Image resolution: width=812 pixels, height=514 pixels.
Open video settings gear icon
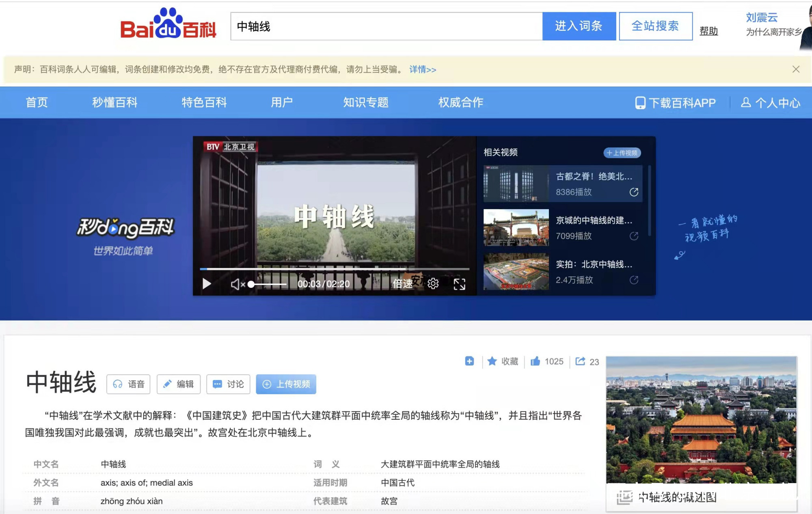coord(433,283)
